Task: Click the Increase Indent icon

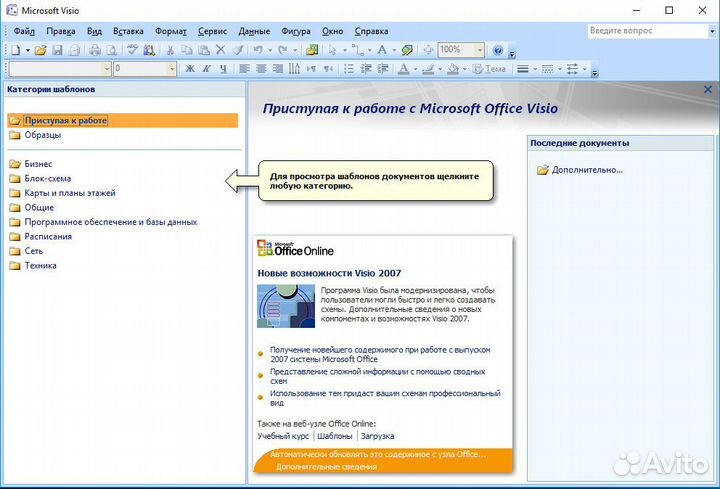Action: point(382,69)
